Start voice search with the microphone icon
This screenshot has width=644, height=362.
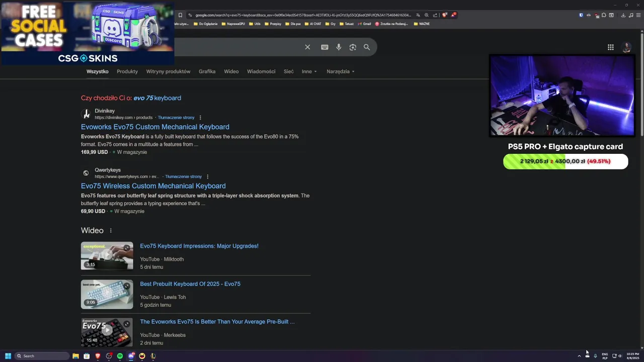coord(339,47)
